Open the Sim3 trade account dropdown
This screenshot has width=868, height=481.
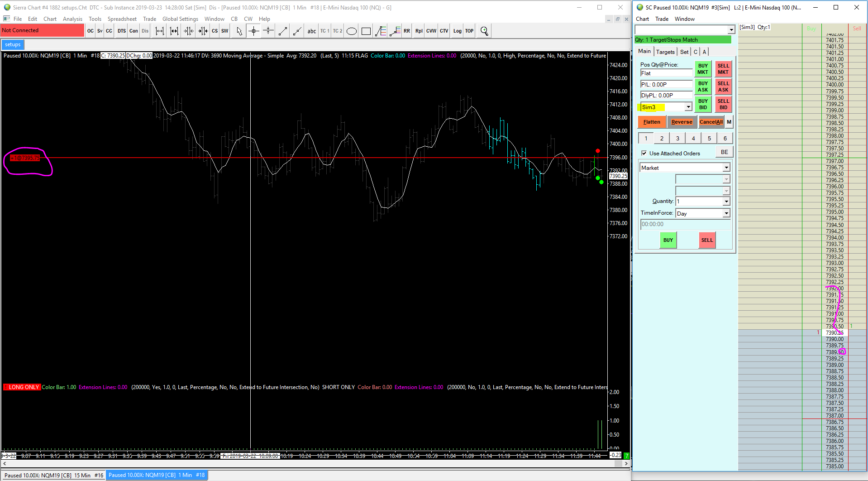688,107
